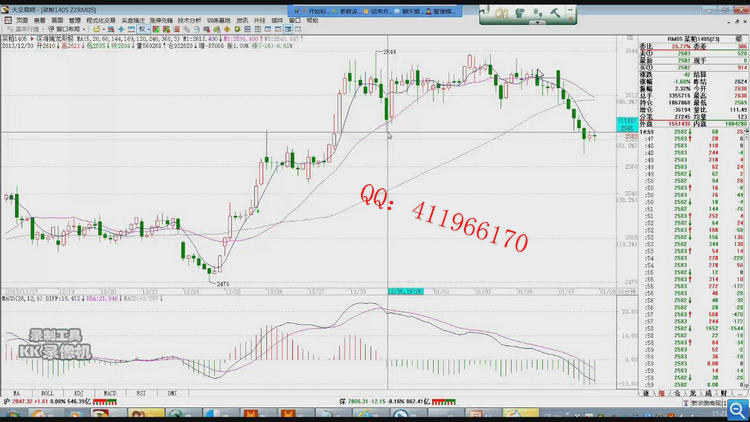Open the 技术分析 menu
Screen dimensions: 750x422
pyautogui.click(x=189, y=21)
